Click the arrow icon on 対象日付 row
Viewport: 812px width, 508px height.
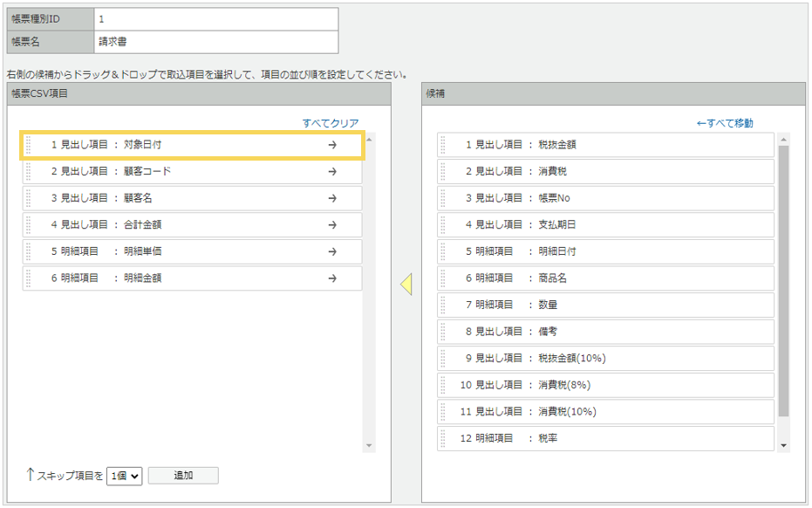tap(332, 146)
